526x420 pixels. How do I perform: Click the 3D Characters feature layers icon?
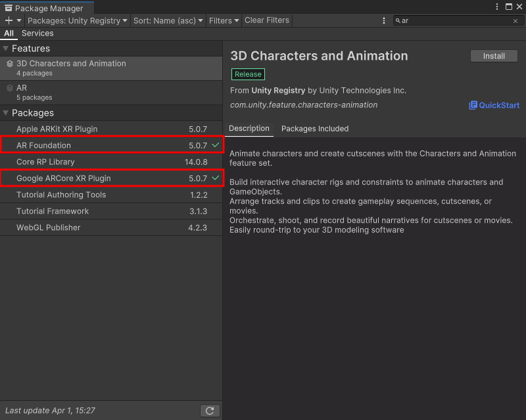click(10, 64)
